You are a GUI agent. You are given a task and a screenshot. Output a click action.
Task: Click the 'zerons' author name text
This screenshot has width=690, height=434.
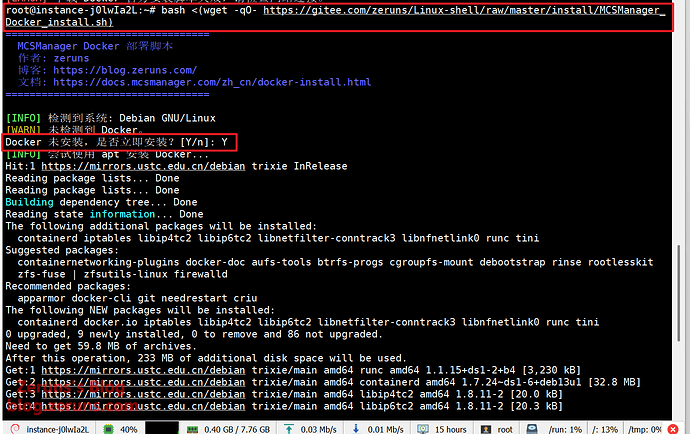pyautogui.click(x=71, y=58)
